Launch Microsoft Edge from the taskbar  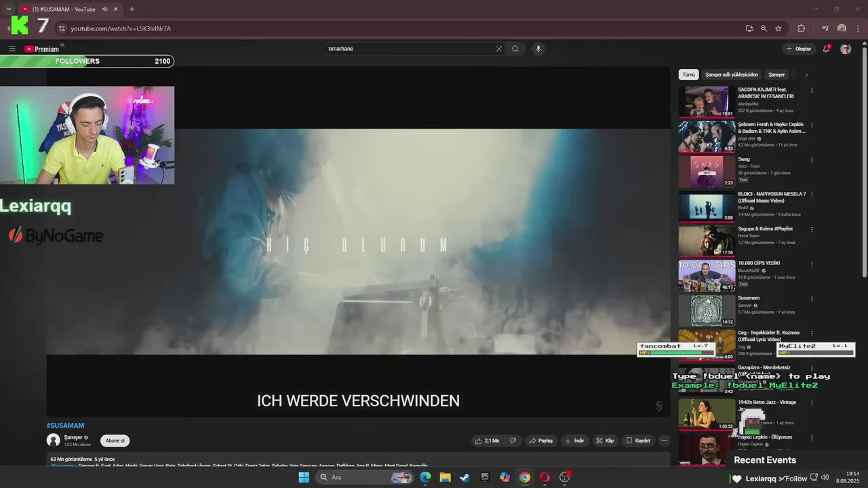(x=425, y=477)
